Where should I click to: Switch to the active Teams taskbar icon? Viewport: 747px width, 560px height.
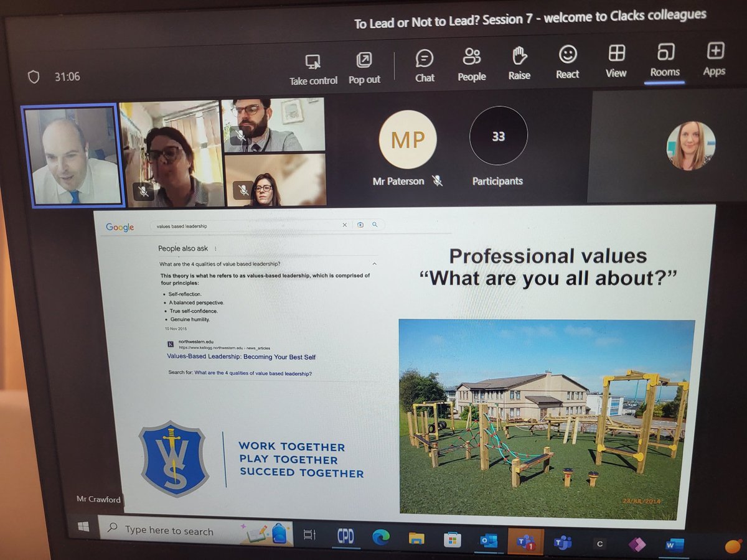pos(525,541)
